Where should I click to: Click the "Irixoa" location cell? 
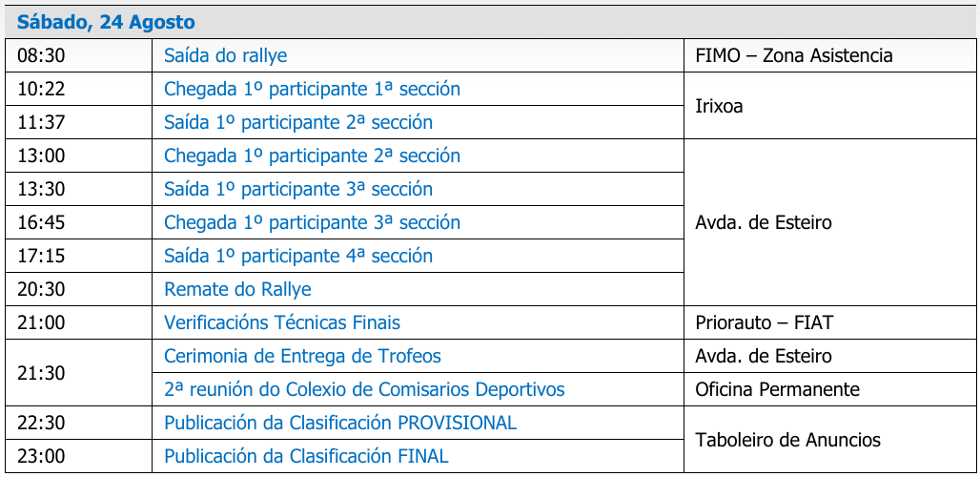click(x=720, y=106)
